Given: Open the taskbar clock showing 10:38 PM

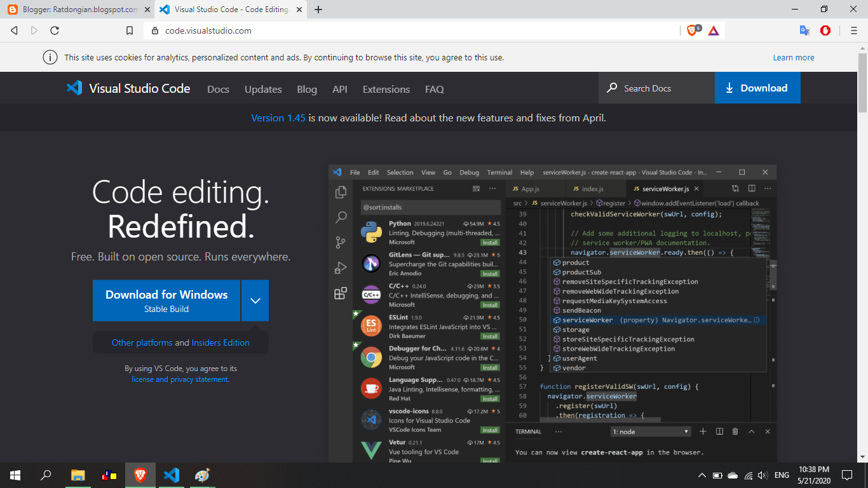Looking at the screenshot, I should click(814, 475).
